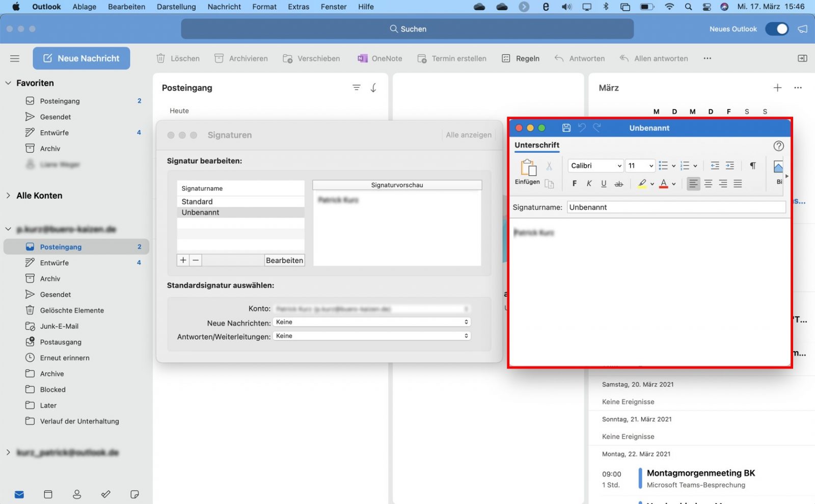The width and height of the screenshot is (815, 504).
Task: Enable underline formatting
Action: 604,184
